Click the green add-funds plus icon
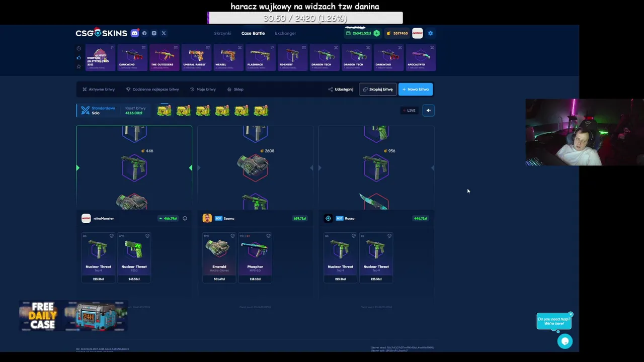This screenshot has width=644, height=362. (376, 33)
